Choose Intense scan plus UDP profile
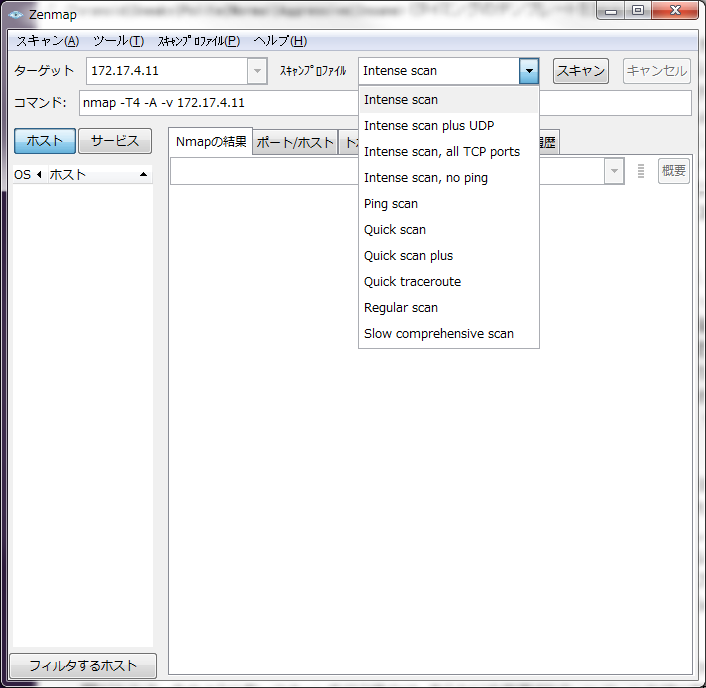This screenshot has height=688, width=706. click(x=449, y=126)
